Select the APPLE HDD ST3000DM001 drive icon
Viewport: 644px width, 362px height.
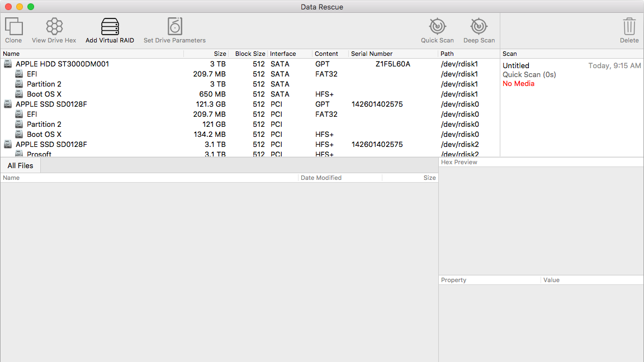click(8, 64)
